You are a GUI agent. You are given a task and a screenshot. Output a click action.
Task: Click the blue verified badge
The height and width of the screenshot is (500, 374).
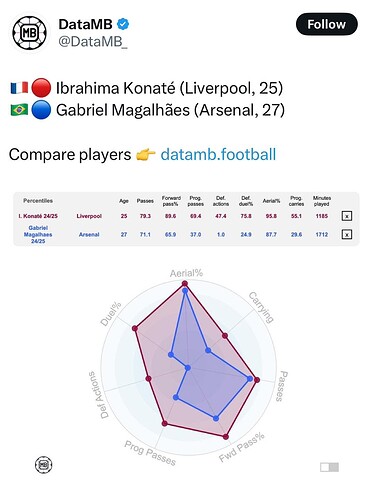124,24
